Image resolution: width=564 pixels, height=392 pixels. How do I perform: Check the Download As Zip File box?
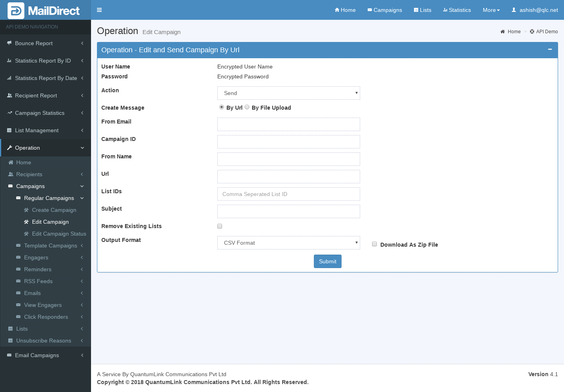coord(374,244)
